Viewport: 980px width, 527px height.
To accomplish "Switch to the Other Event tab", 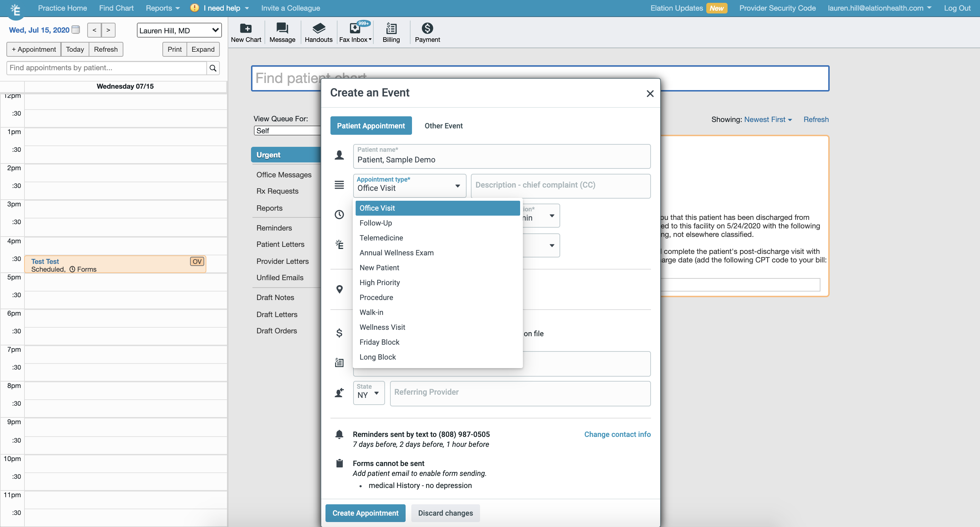I will click(443, 126).
